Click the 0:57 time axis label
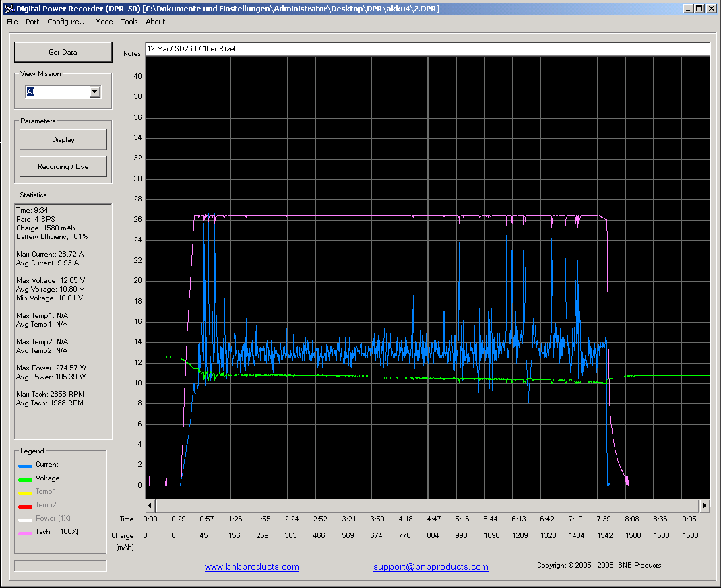The height and width of the screenshot is (588, 721). click(x=206, y=519)
